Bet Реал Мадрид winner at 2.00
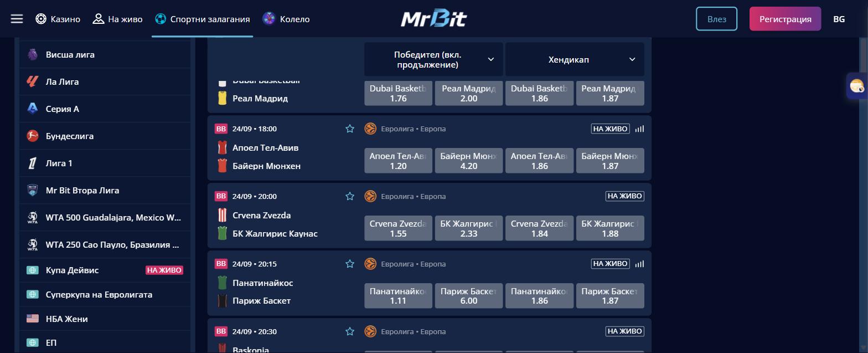The width and height of the screenshot is (868, 353). click(469, 93)
